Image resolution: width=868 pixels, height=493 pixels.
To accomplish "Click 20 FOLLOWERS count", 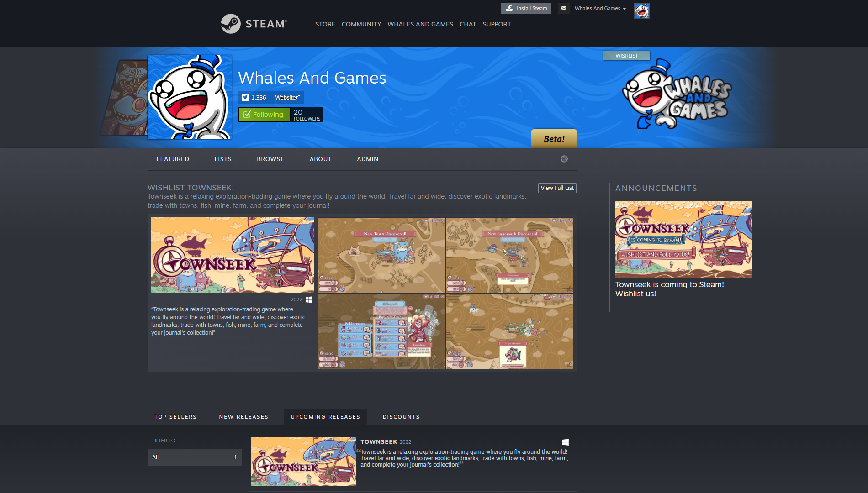I will coord(307,115).
